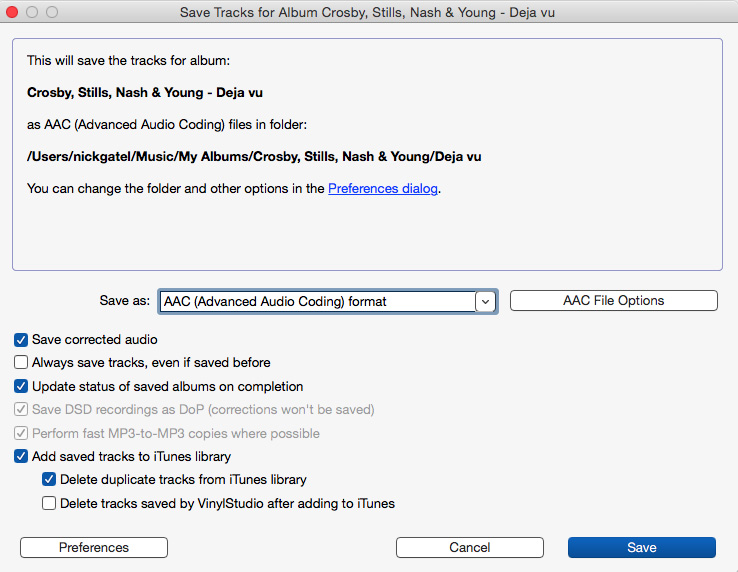The image size is (738, 572).
Task: Click the Save Tracks for Album title bar
Action: point(368,12)
